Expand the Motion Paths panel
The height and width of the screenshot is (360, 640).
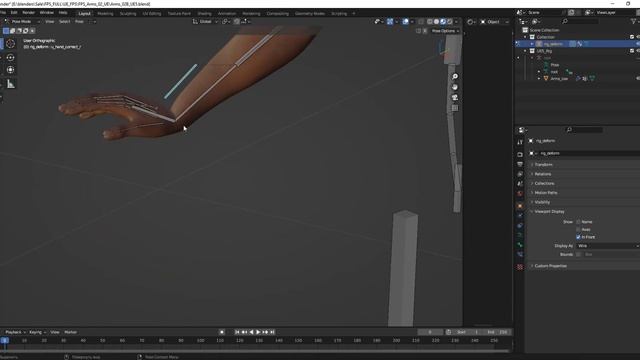pyautogui.click(x=546, y=193)
